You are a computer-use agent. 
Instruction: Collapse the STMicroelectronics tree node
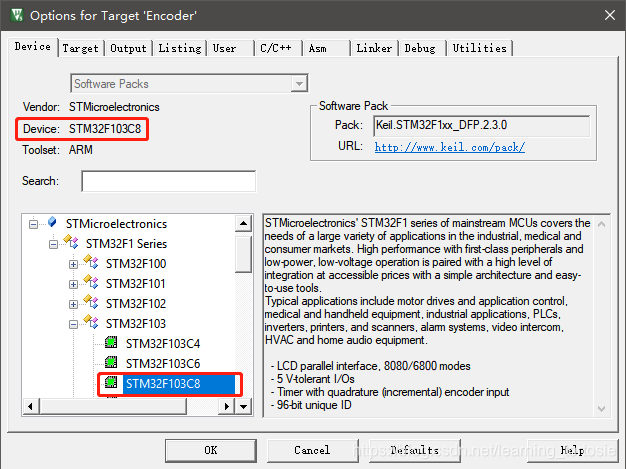[x=34, y=224]
